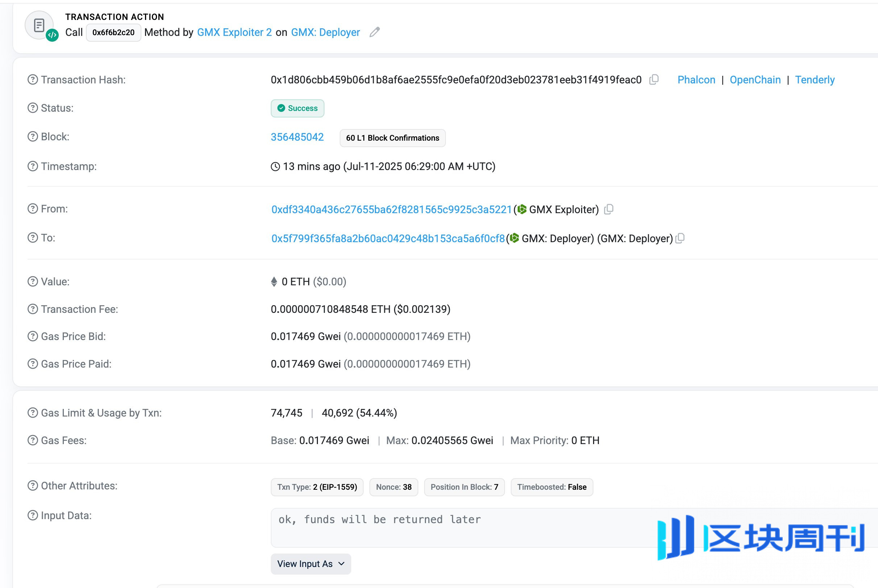Click help icon beside Block
878x588 pixels.
33,137
